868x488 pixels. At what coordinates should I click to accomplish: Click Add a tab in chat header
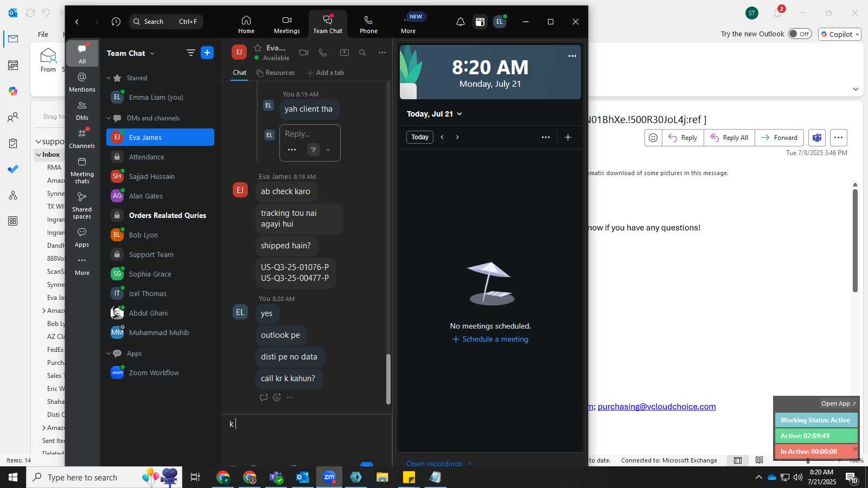[x=325, y=73]
